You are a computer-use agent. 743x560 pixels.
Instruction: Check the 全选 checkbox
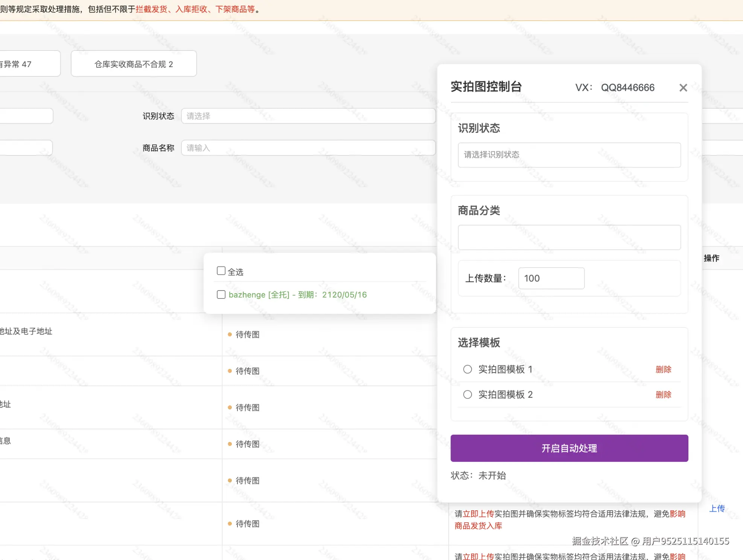click(221, 270)
